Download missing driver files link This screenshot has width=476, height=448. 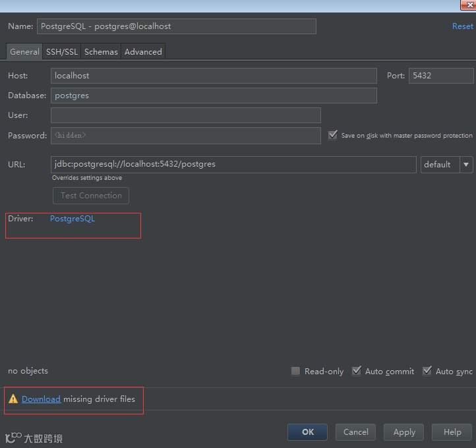(42, 399)
